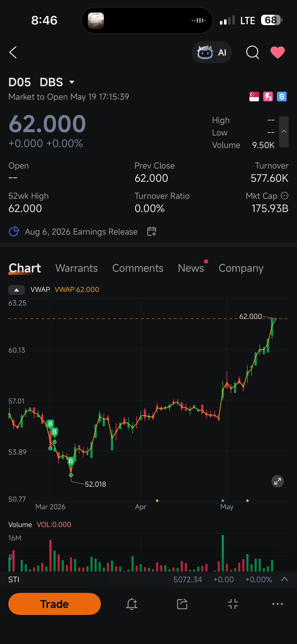The width and height of the screenshot is (297, 644).
Task: Tap the blue event dot near May
Action: tap(223, 501)
